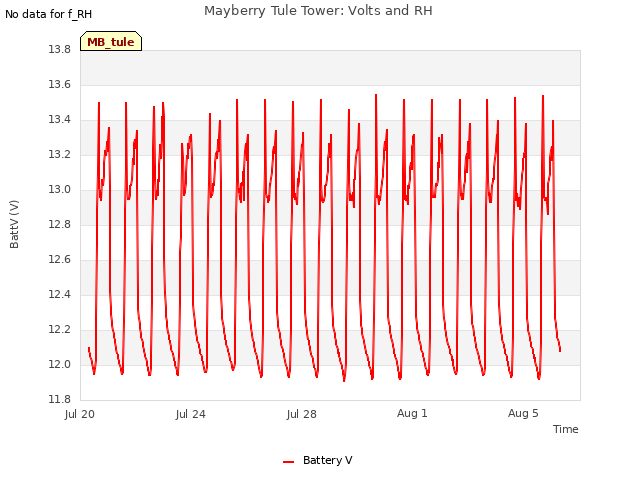
Task: Click the BattV (V) y-axis title
Action: [x=14, y=224]
